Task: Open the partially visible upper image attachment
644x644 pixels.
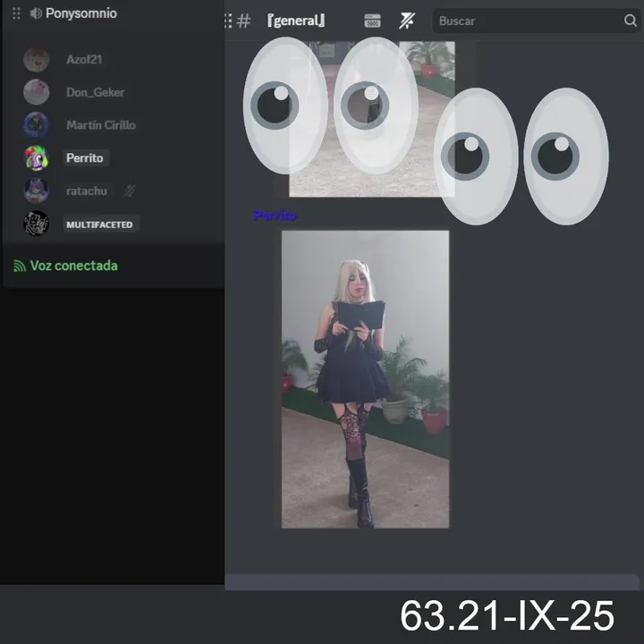Action: pos(372,119)
